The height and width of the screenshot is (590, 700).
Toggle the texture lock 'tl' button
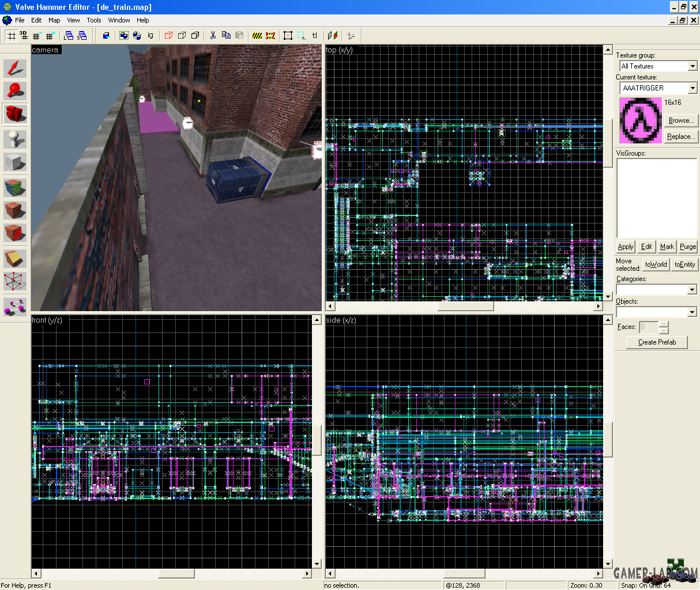pyautogui.click(x=315, y=36)
